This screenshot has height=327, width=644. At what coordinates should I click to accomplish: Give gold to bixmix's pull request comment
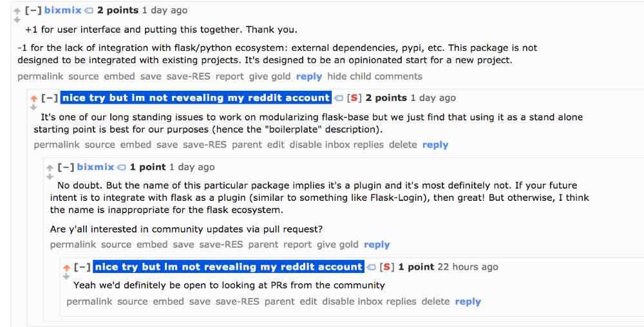pyautogui.click(x=337, y=245)
